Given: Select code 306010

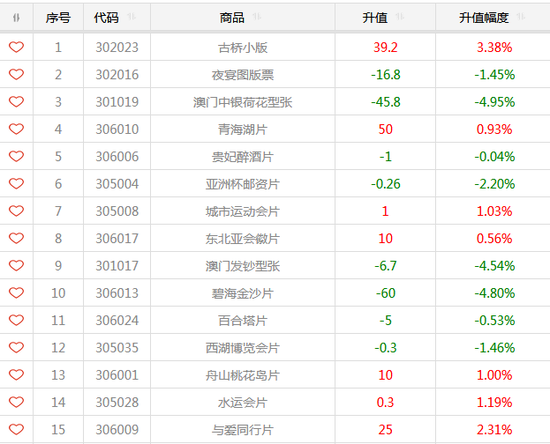Looking at the screenshot, I should pyautogui.click(x=117, y=129).
